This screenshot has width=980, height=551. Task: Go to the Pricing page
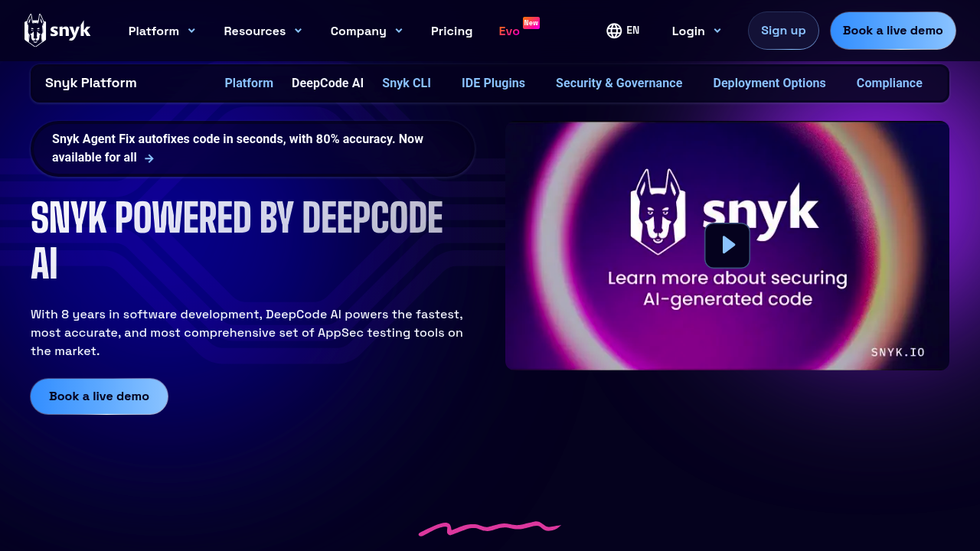coord(452,31)
